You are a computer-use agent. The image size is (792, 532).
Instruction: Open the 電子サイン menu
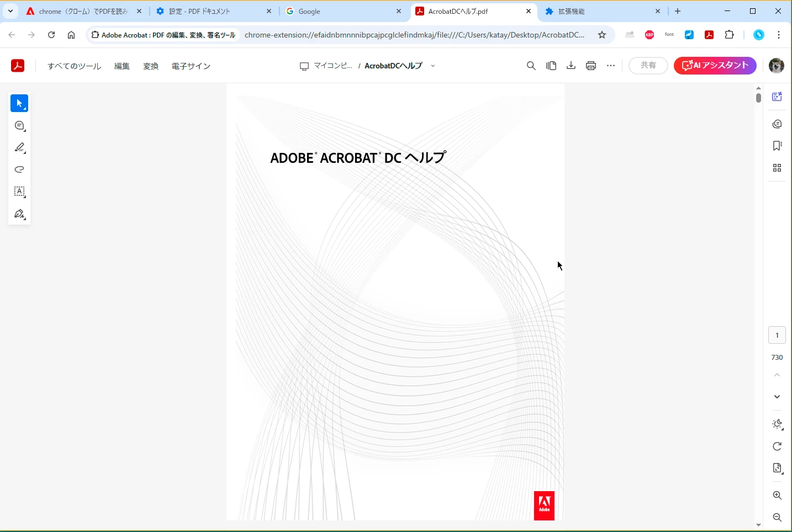point(191,66)
